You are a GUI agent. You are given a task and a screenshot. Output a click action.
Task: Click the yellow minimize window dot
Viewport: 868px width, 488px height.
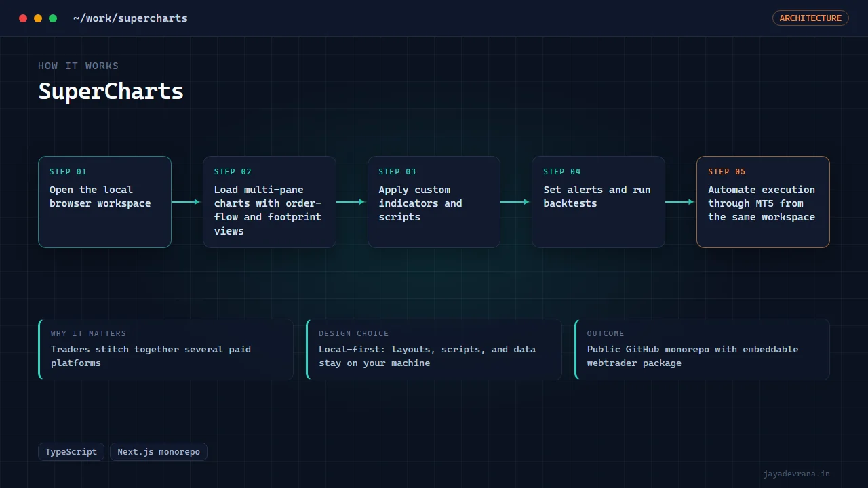tap(38, 18)
